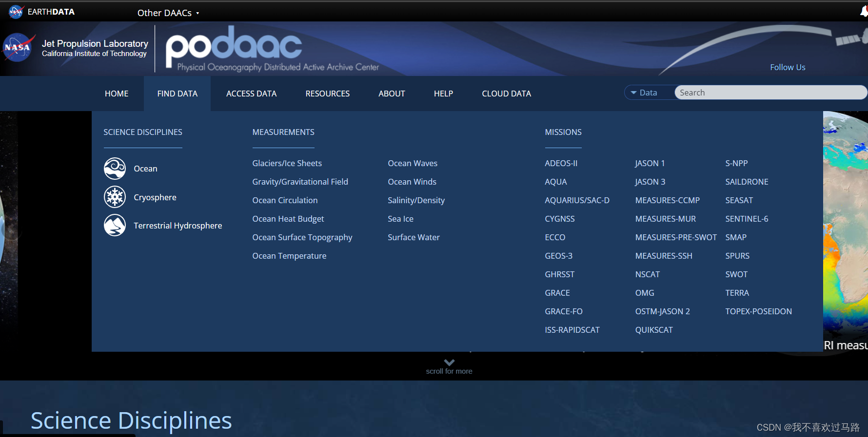Select the AQUA mission
Screen dimensions: 868x437
click(x=555, y=182)
